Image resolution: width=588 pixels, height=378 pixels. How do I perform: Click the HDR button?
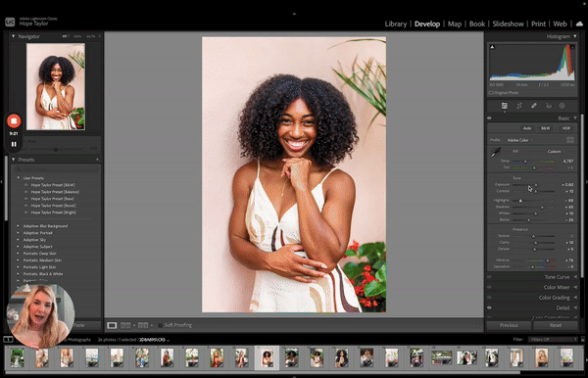point(565,128)
